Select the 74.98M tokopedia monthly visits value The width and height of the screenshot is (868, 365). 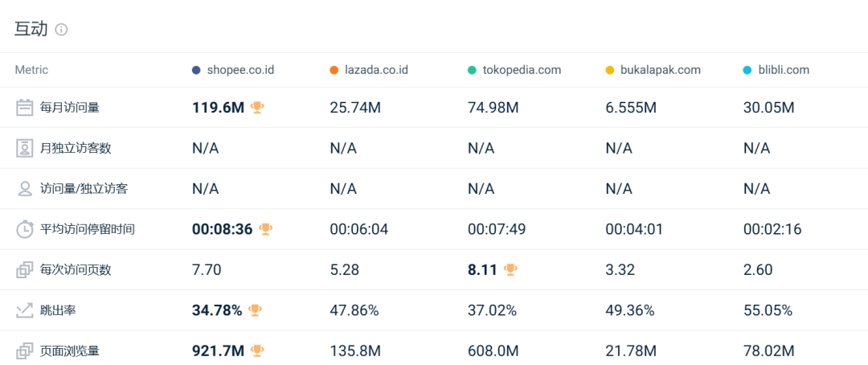coord(493,108)
